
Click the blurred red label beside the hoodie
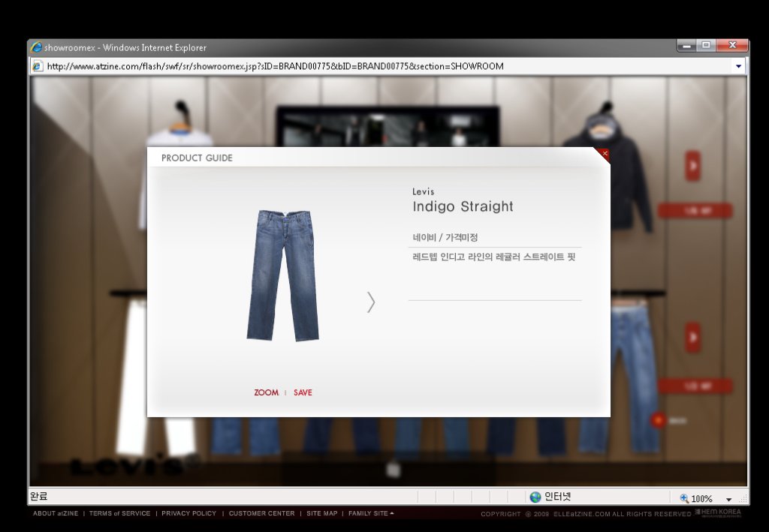695,211
